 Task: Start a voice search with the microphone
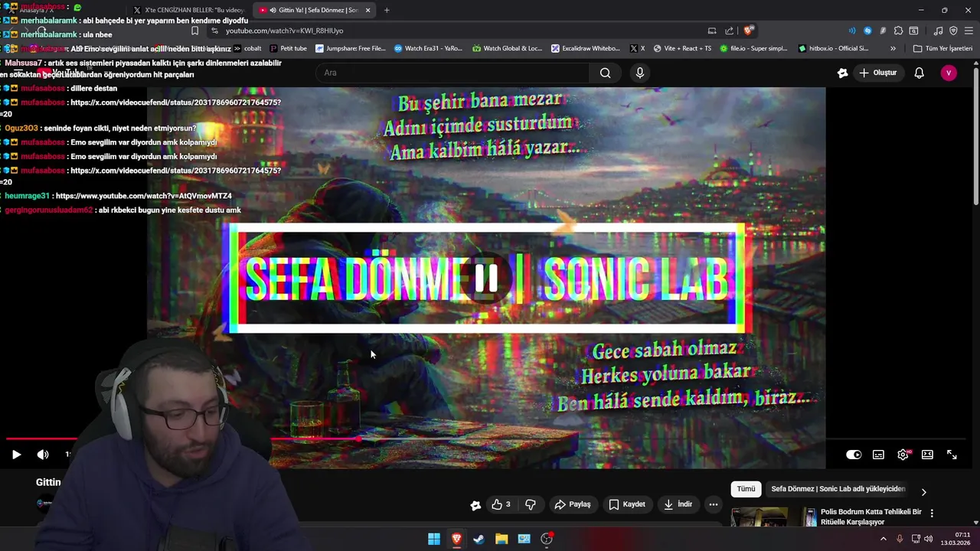click(x=640, y=73)
